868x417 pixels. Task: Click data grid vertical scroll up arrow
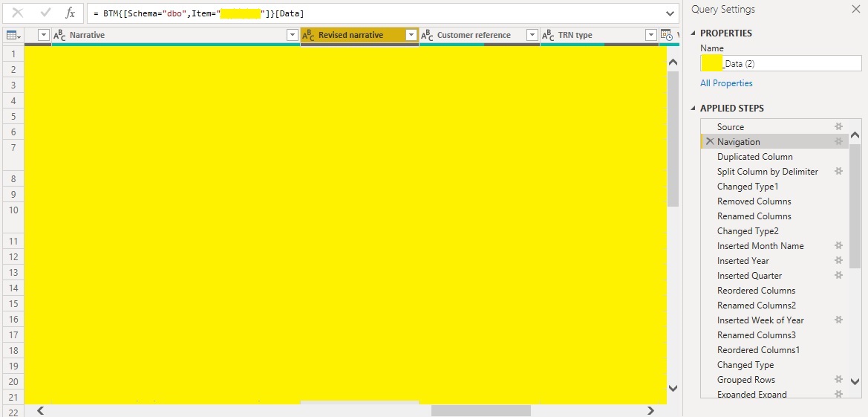tap(673, 62)
